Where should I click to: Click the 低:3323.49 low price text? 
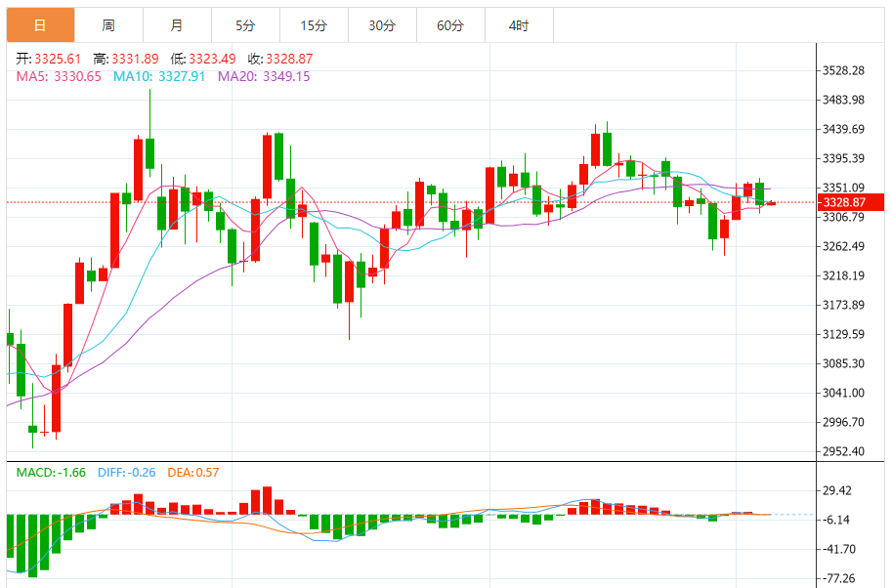(x=203, y=59)
